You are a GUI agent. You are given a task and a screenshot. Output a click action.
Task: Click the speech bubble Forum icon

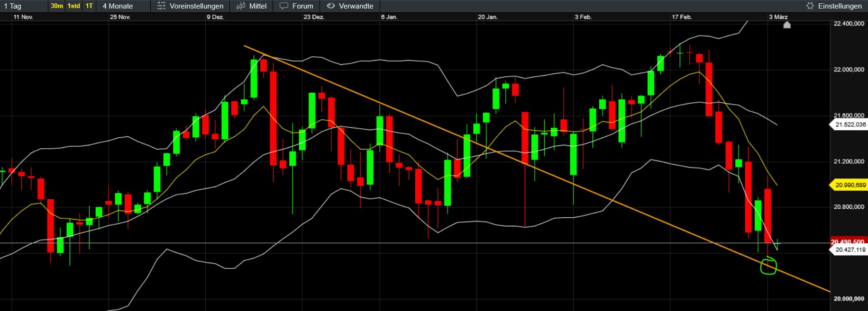[284, 6]
